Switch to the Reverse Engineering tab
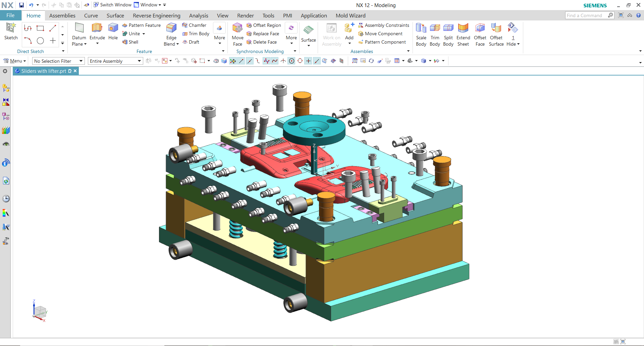This screenshot has height=346, width=644. tap(157, 15)
